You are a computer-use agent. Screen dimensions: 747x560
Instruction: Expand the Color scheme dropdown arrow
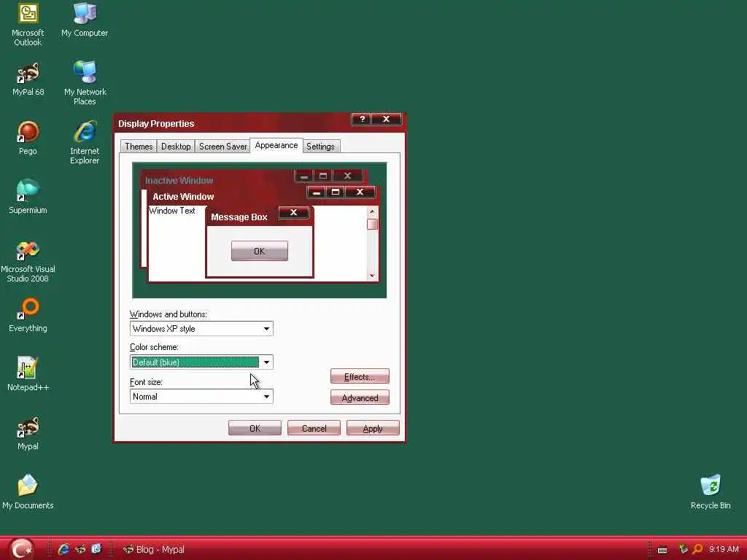point(266,362)
